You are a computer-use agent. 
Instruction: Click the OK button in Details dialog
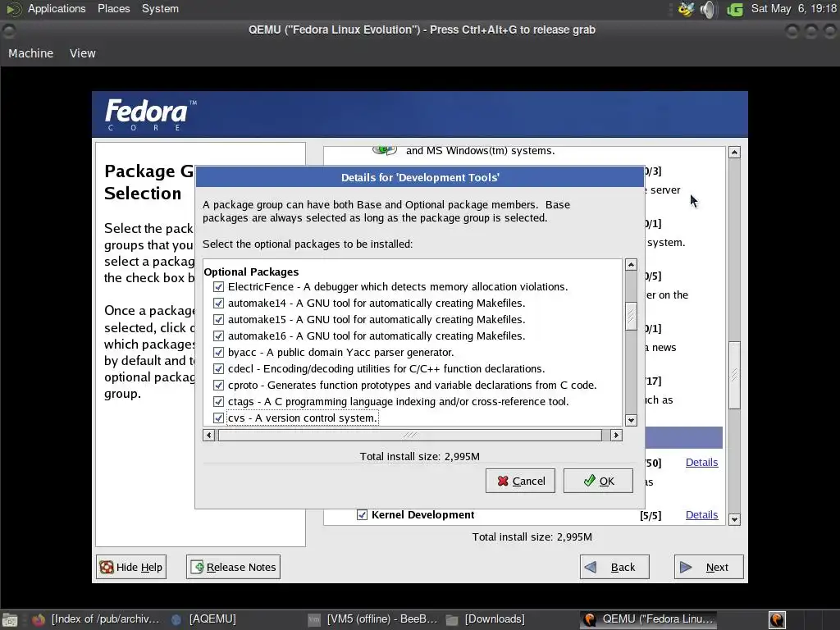point(598,481)
